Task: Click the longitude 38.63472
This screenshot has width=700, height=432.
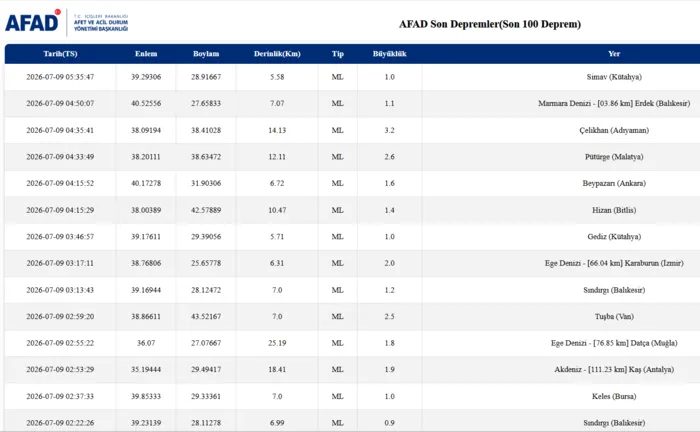Action: (x=206, y=157)
